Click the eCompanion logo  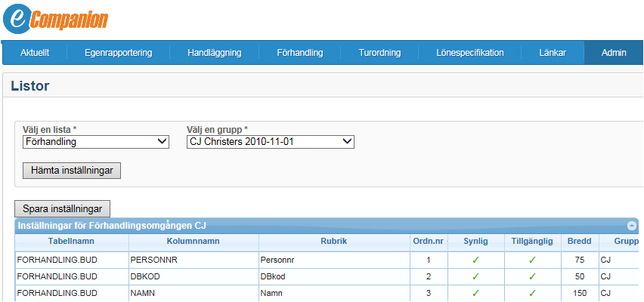coord(56,19)
